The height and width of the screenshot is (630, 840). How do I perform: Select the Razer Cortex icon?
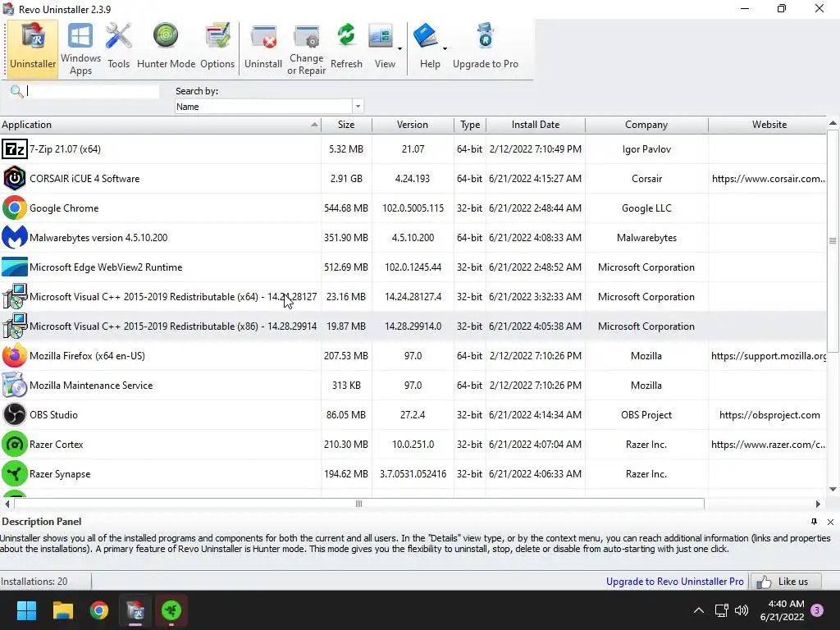tap(15, 444)
